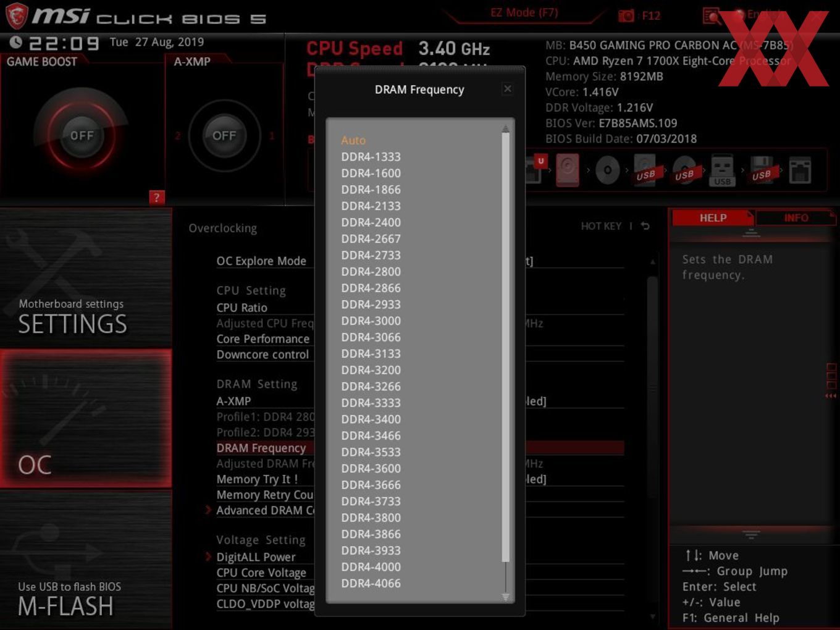Select DDR4-3400 option
The width and height of the screenshot is (840, 630).
point(371,419)
